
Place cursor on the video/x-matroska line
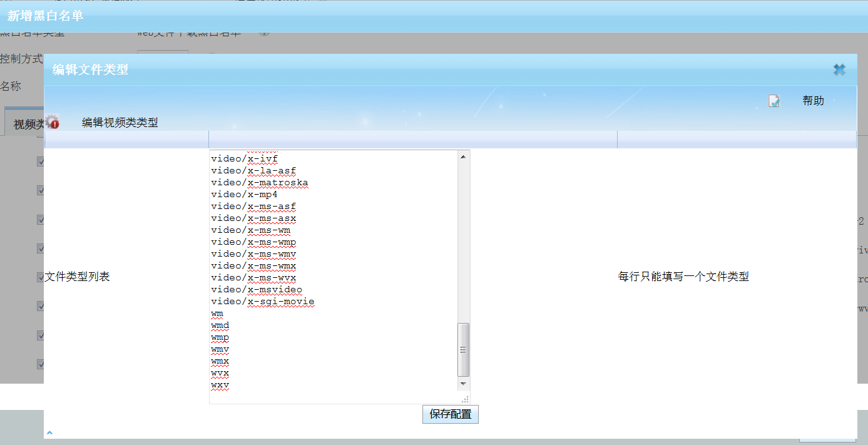point(260,183)
